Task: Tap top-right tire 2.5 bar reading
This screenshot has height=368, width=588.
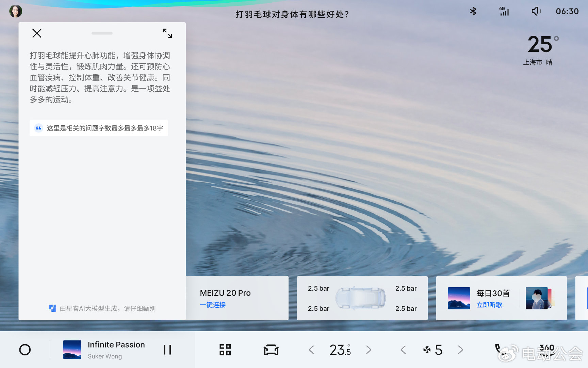Action: (x=406, y=288)
